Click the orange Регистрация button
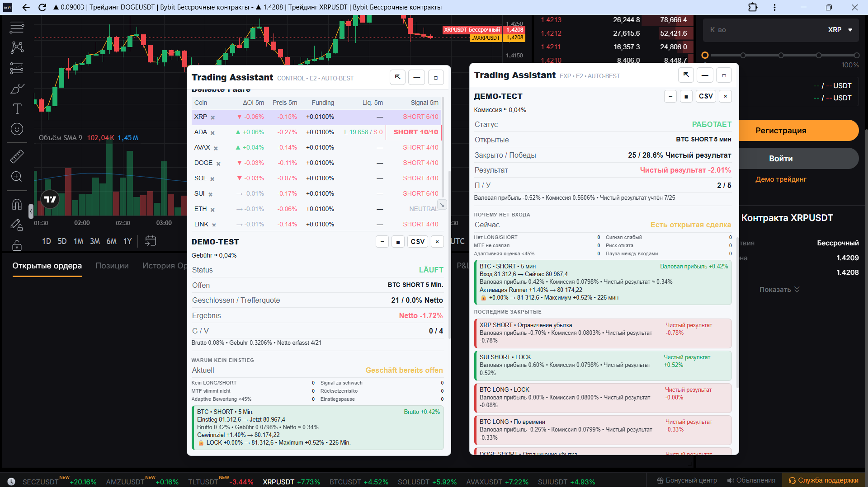The height and width of the screenshot is (488, 868). (x=799, y=131)
